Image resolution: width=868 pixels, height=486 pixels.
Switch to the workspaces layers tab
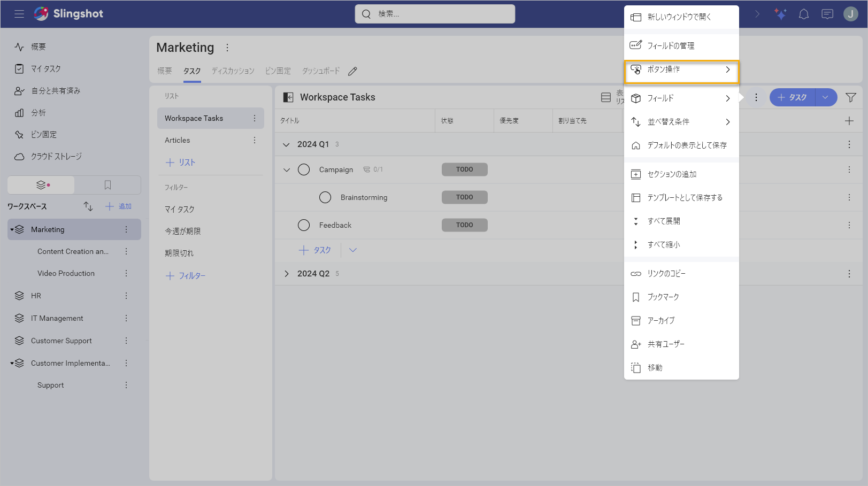42,185
